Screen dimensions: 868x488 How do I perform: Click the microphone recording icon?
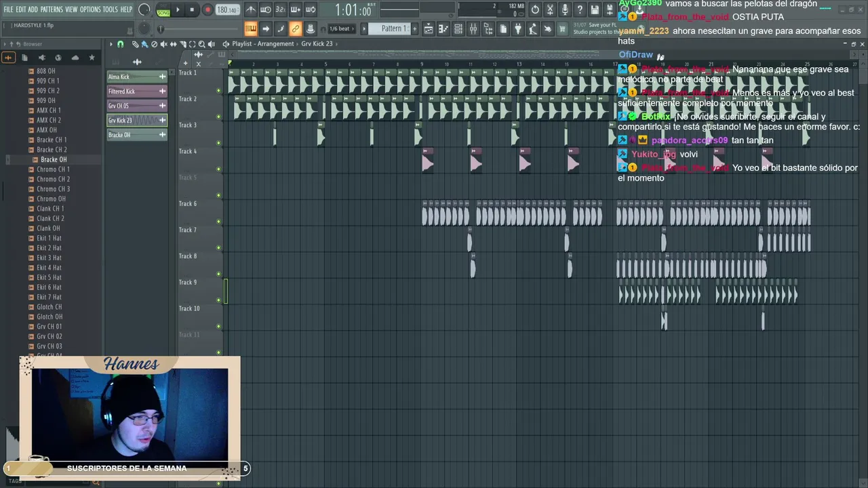click(565, 9)
